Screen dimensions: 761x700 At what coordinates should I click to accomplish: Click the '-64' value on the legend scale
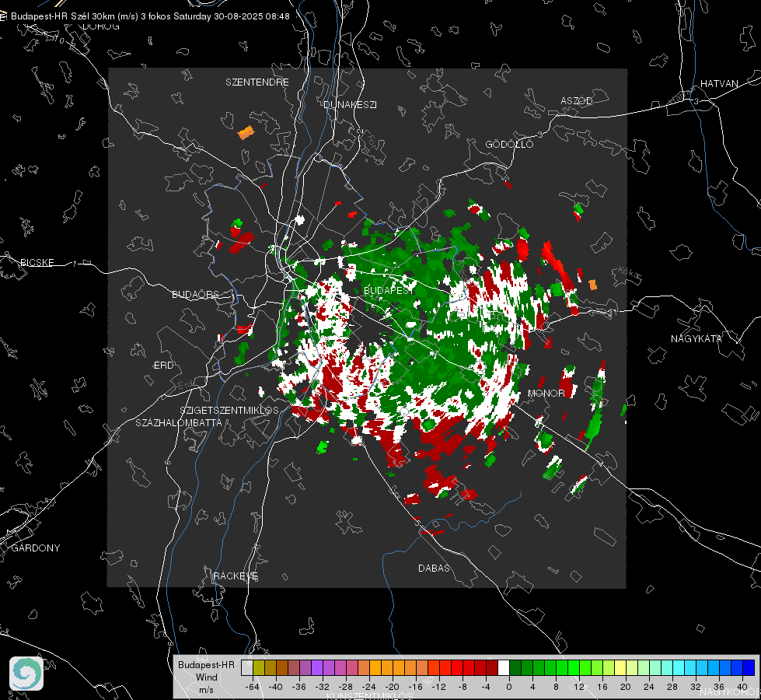coord(253,687)
